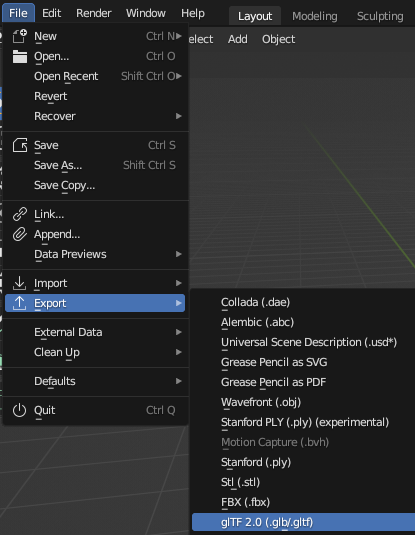Expand the Import submenu arrow

point(178,283)
